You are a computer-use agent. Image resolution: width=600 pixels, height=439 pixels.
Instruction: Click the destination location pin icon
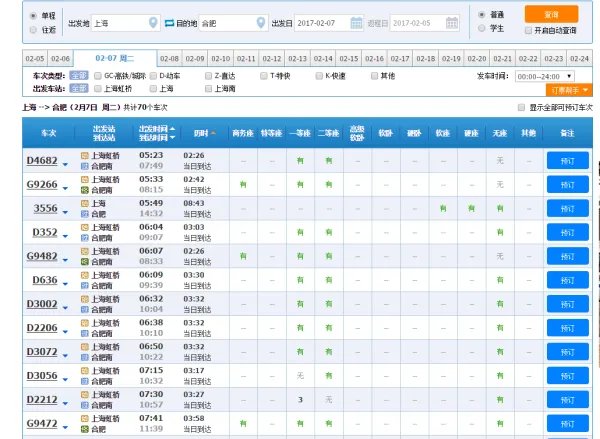[261, 23]
